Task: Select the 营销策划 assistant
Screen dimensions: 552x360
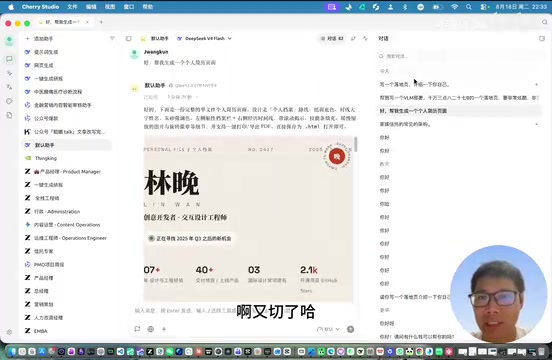Action: click(x=67, y=304)
